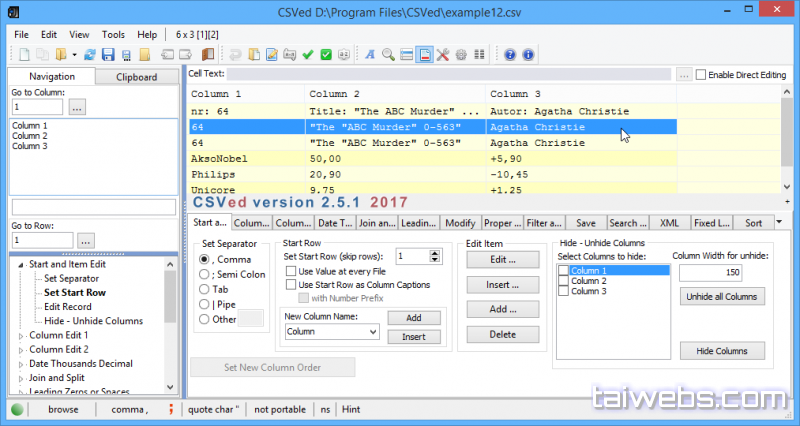The height and width of the screenshot is (426, 800).
Task: Expand Column Edit 1 tree node
Action: (21, 336)
